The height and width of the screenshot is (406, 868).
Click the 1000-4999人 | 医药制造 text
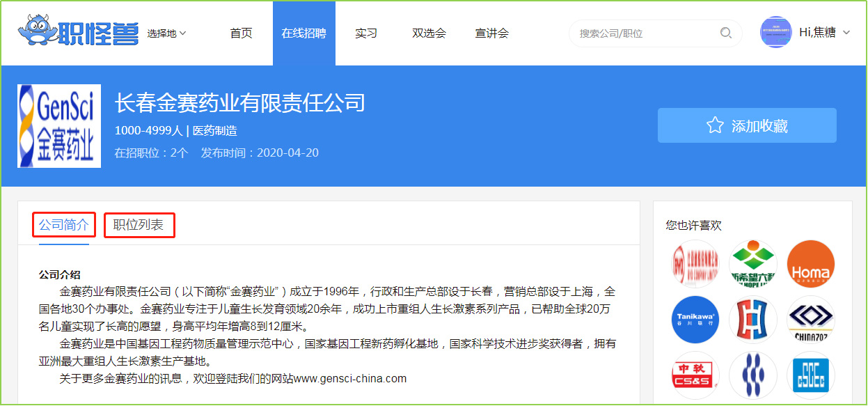click(x=176, y=130)
